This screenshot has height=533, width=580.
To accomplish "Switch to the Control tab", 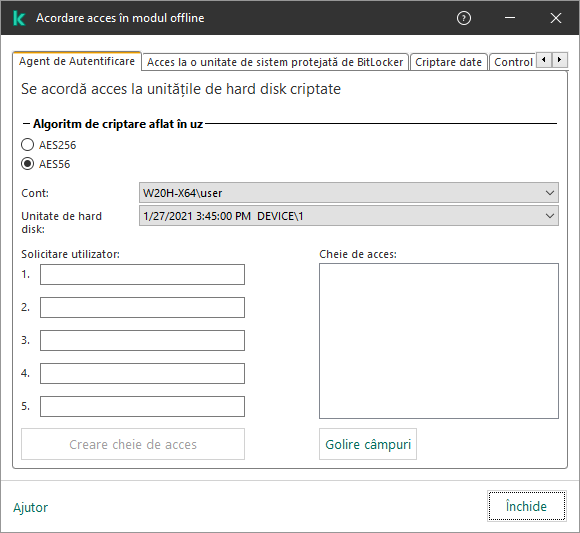I will click(513, 62).
